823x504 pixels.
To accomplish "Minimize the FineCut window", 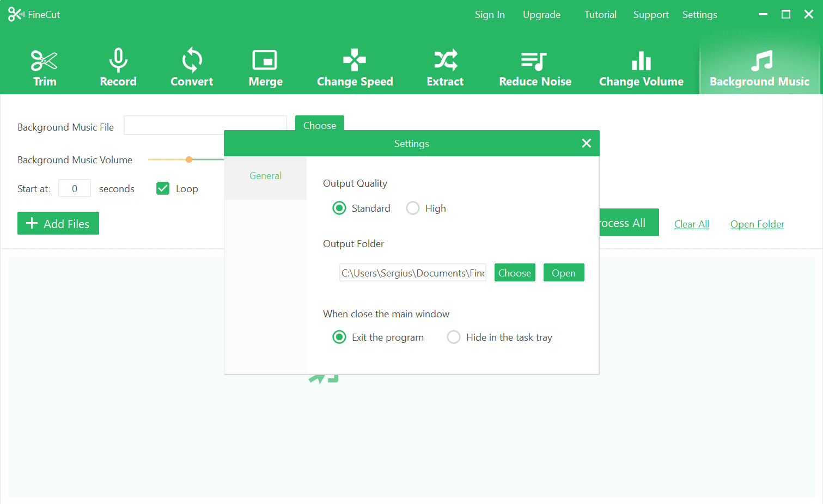I will pyautogui.click(x=763, y=15).
